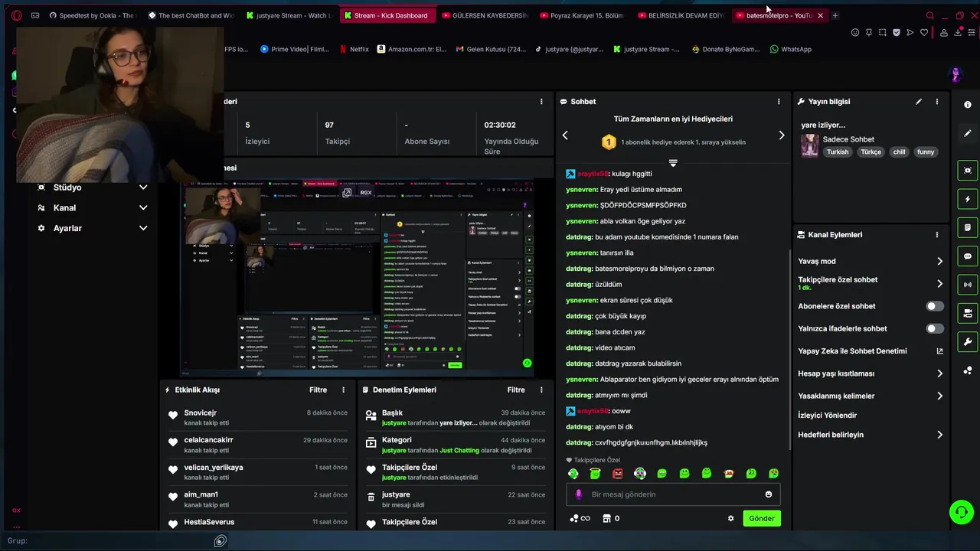Open the Easy Setup sliders icon
Viewport: 980px width, 551px height.
[x=972, y=32]
